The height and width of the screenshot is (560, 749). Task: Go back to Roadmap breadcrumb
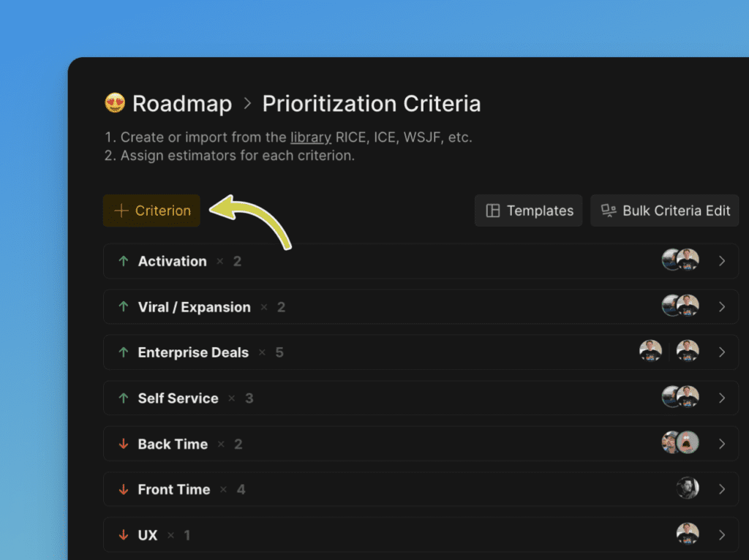tap(181, 104)
